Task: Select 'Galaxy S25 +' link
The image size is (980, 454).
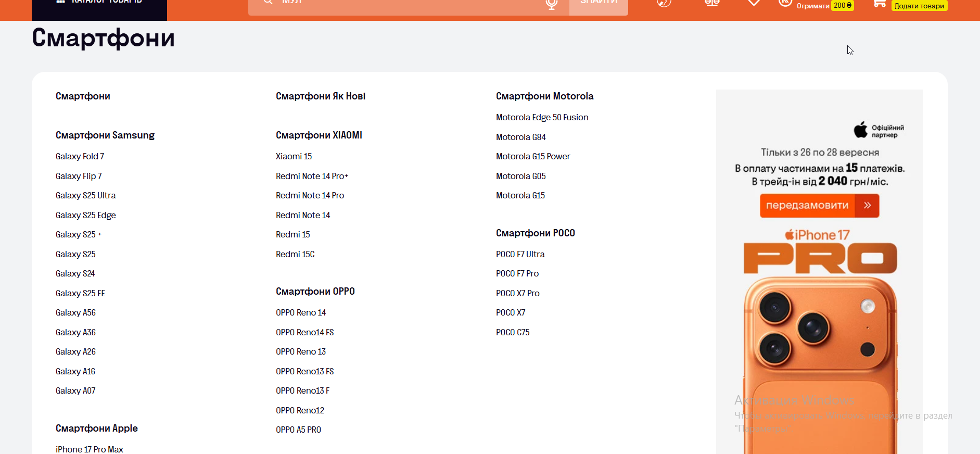Action: tap(79, 235)
